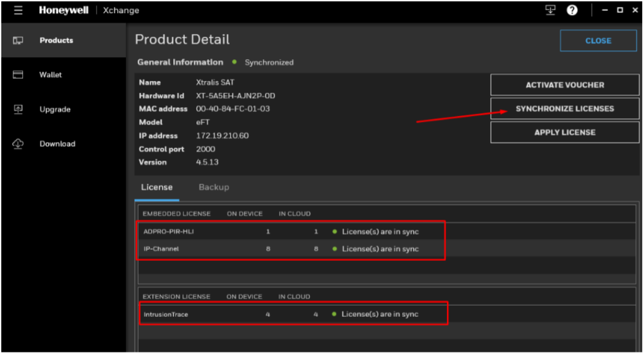Select the Xtralis SAT name value
The width and height of the screenshot is (644, 353).
(x=215, y=82)
